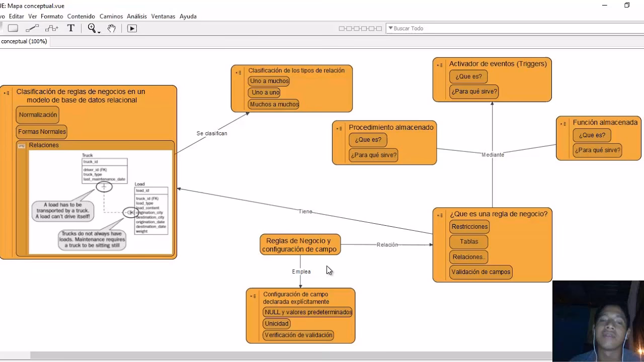Select ¿Que es? under Función almacenada

(x=592, y=135)
